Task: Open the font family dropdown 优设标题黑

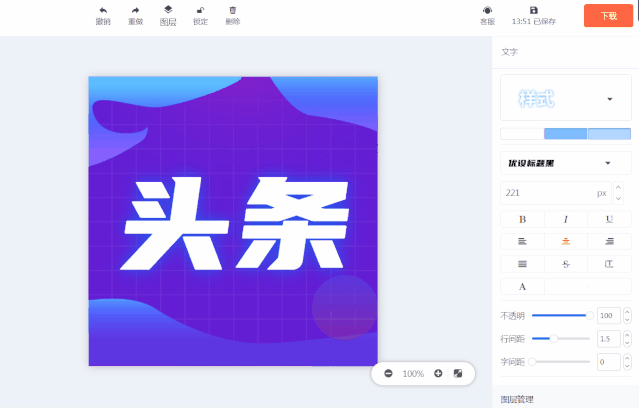Action: click(566, 163)
